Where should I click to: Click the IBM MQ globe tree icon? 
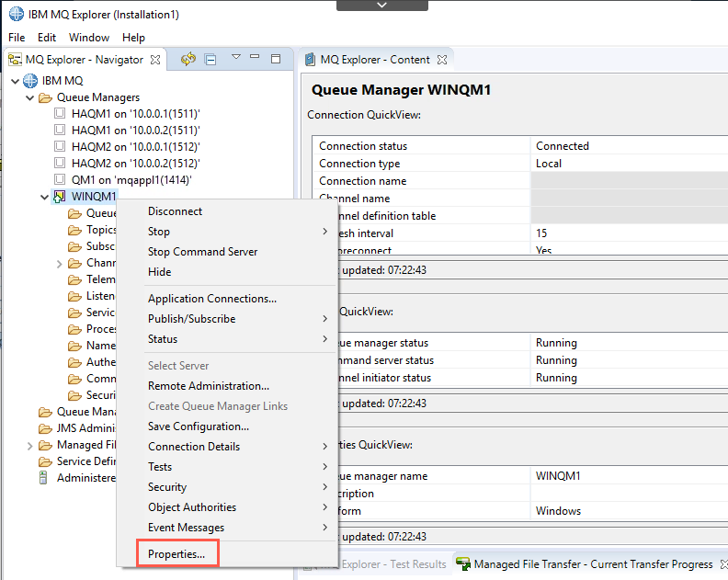pos(30,81)
